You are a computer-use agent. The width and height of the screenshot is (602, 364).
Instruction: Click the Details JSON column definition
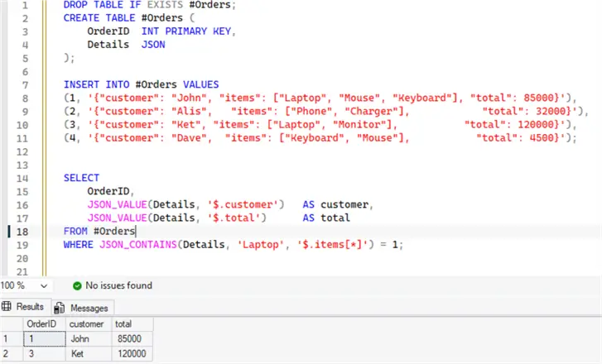(x=127, y=45)
